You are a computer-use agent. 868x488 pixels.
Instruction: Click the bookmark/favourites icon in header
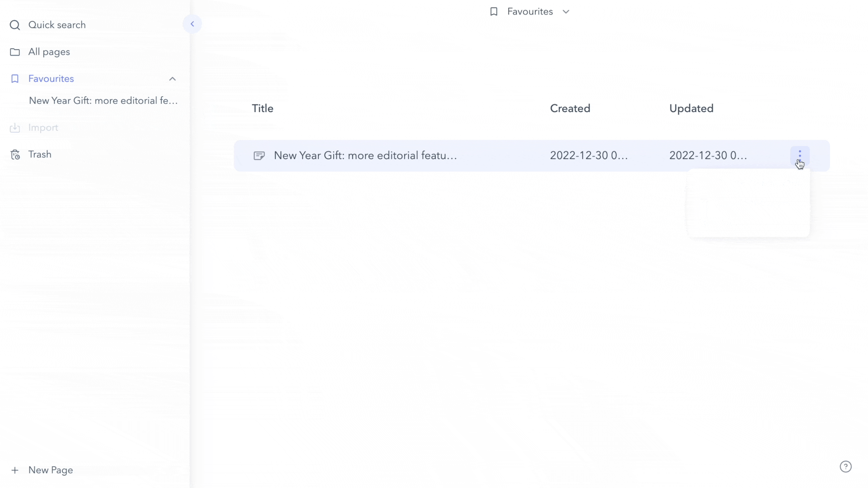(494, 11)
